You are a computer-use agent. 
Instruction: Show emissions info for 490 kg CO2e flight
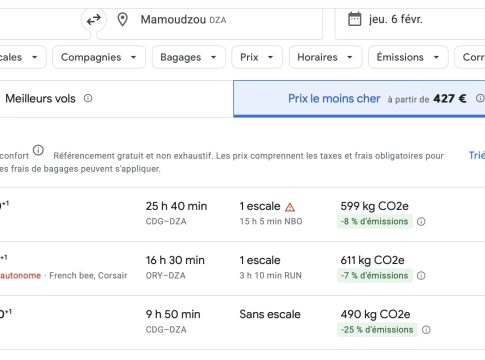click(426, 330)
